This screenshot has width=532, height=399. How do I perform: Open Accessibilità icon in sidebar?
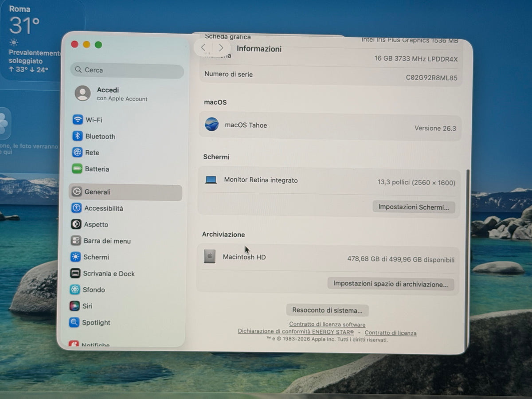pos(77,208)
